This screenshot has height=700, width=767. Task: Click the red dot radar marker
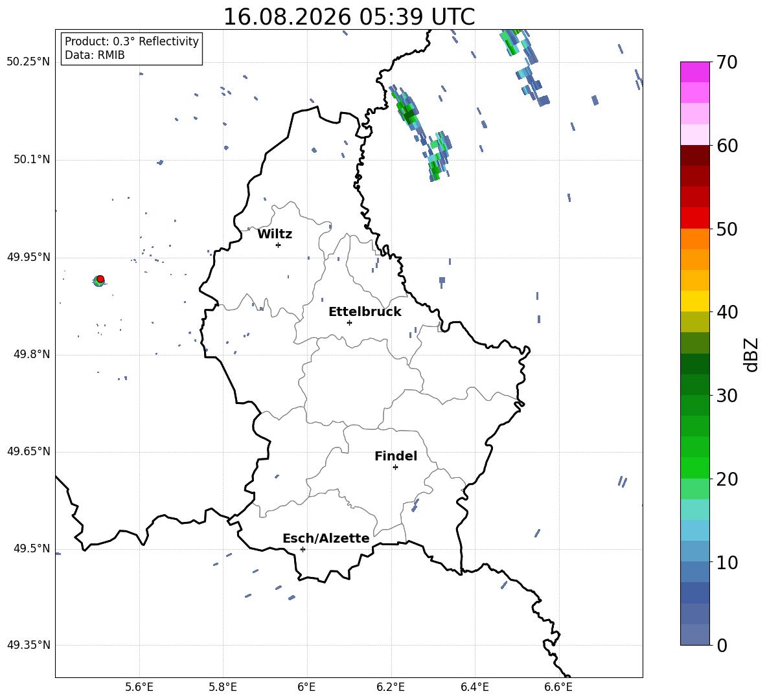pyautogui.click(x=100, y=279)
